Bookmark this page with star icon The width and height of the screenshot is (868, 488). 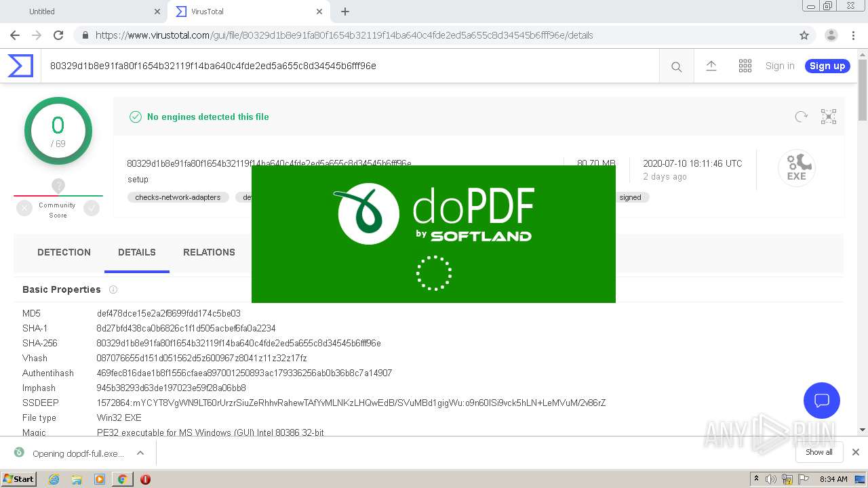804,35
